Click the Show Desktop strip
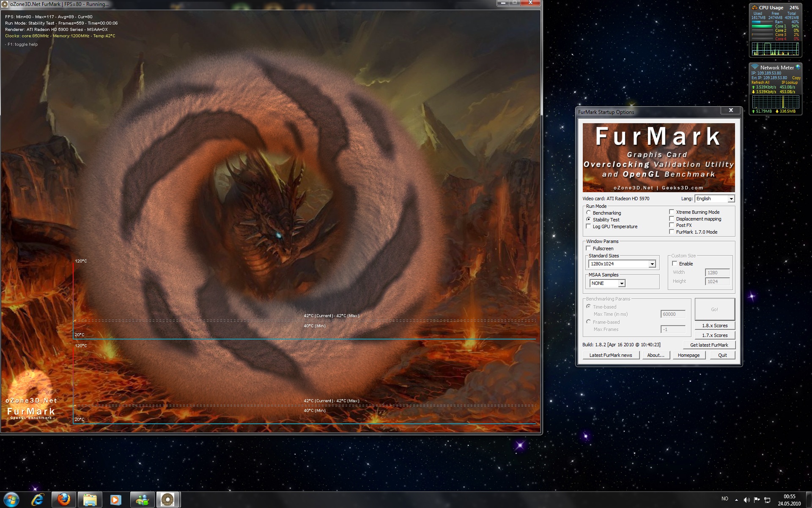 tap(809, 500)
